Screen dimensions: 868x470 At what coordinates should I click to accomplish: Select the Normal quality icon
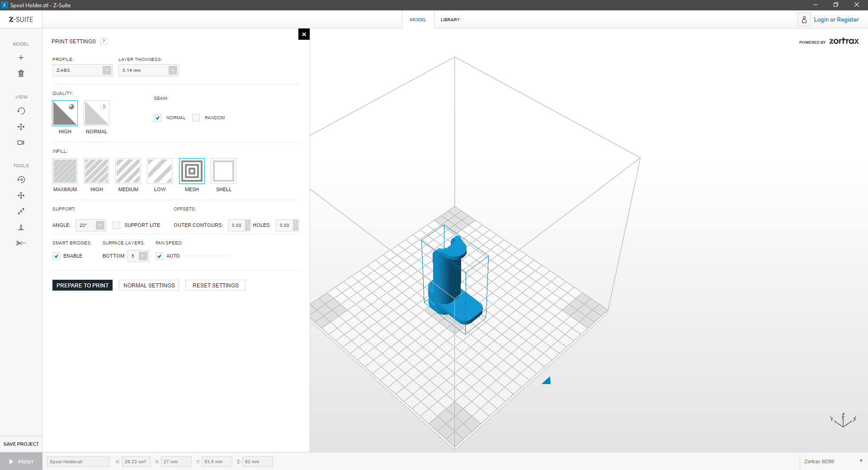pyautogui.click(x=96, y=113)
